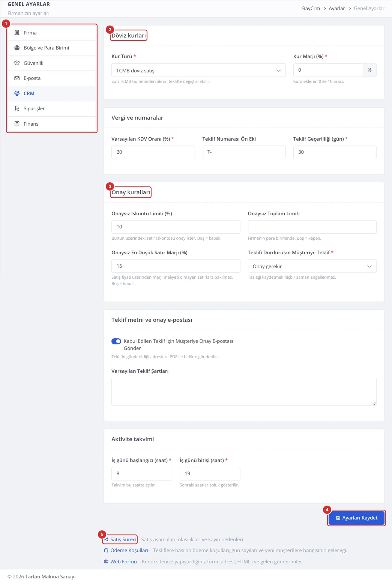
Task: Click the İş günü bitişi (saat) field
Action: (210, 474)
